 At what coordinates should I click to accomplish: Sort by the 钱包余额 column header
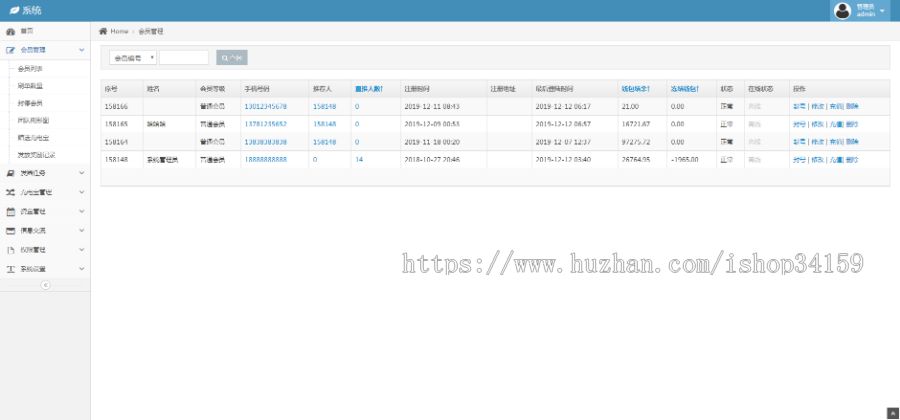tap(635, 89)
